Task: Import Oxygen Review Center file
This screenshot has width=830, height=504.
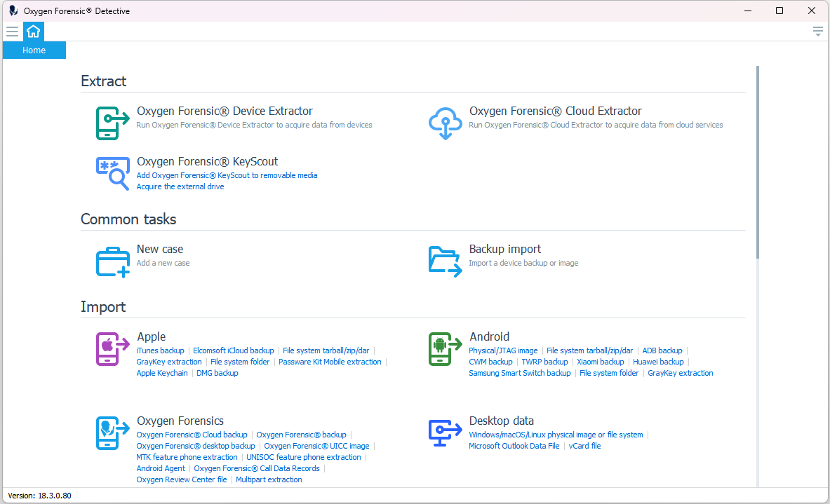Action: tap(182, 479)
